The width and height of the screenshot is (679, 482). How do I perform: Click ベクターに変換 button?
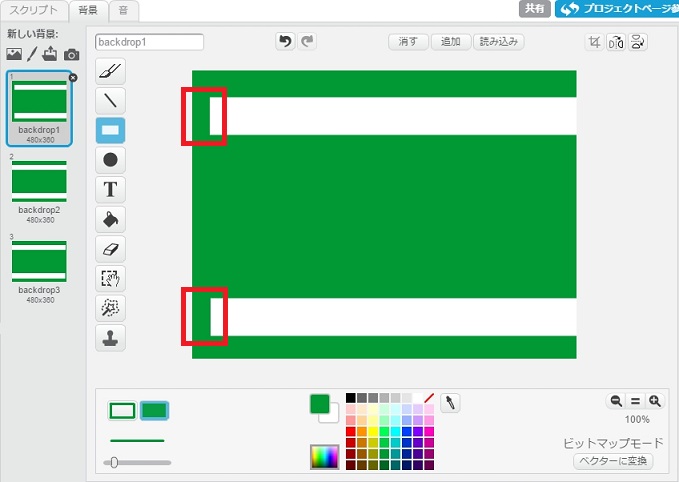point(613,461)
